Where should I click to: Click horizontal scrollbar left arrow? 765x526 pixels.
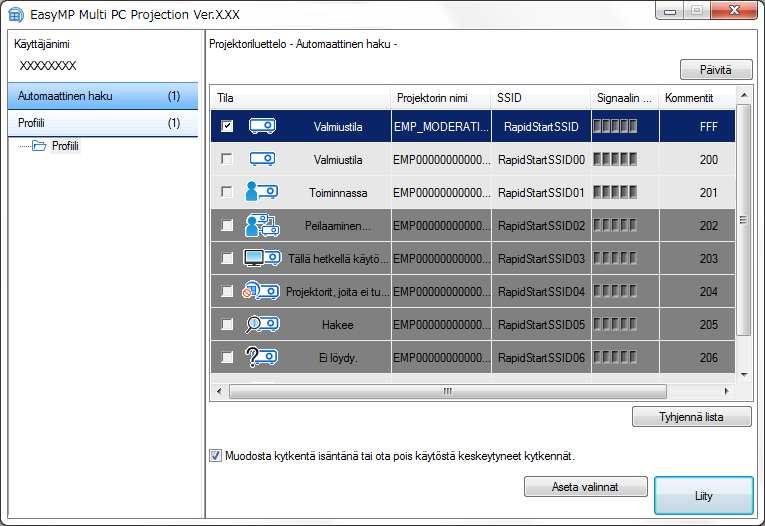[220, 391]
